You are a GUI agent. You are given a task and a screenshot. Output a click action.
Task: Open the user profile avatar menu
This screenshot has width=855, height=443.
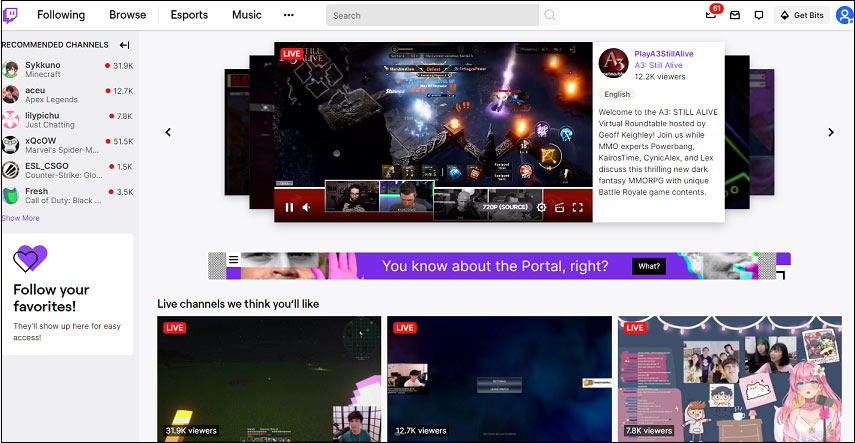(x=845, y=15)
